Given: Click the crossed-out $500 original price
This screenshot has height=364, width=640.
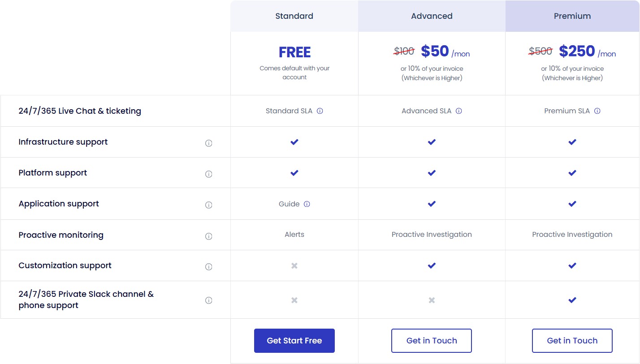Looking at the screenshot, I should (540, 51).
